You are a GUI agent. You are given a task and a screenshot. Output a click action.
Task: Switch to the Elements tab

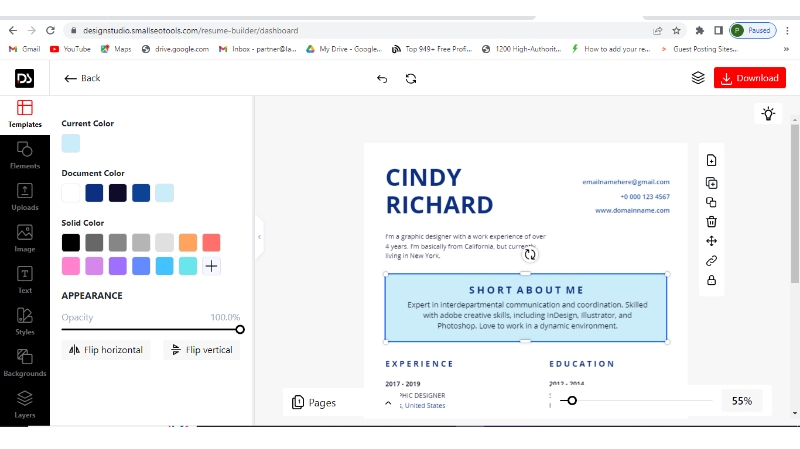pyautogui.click(x=24, y=154)
